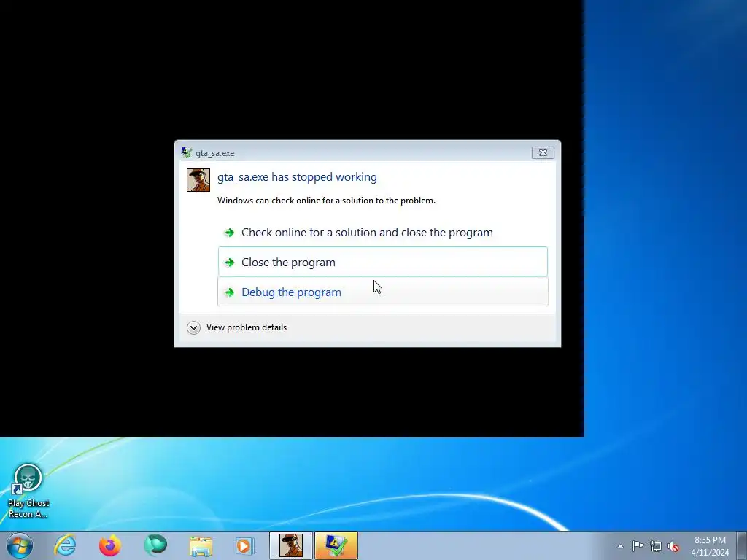Click the CJ icon in the error dialog

click(x=198, y=180)
